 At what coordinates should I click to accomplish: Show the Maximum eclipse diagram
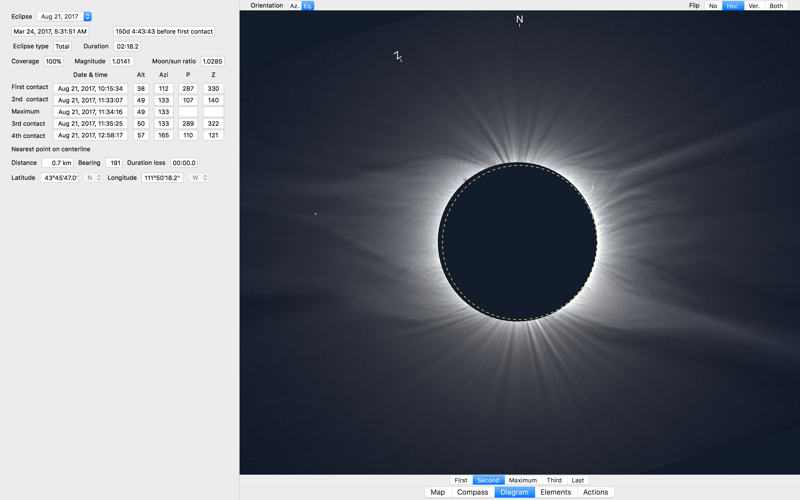click(522, 480)
